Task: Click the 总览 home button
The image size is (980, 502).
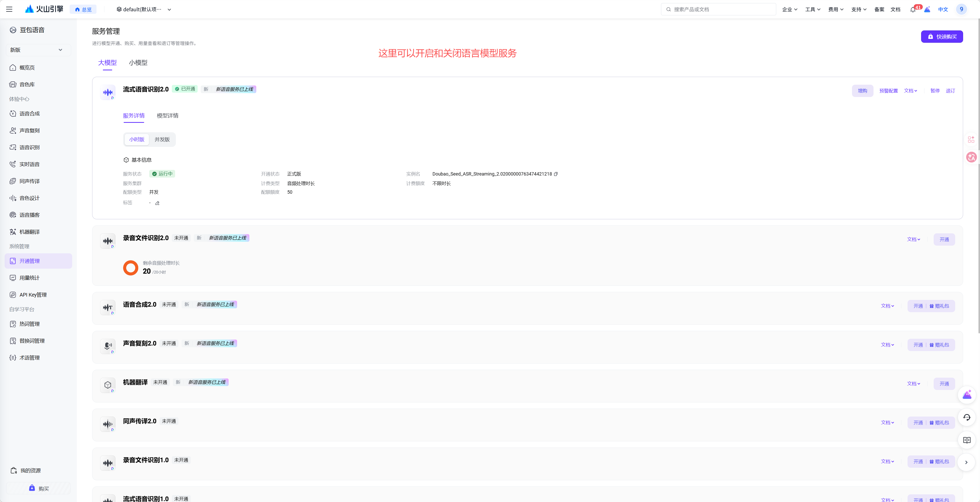Action: (83, 9)
